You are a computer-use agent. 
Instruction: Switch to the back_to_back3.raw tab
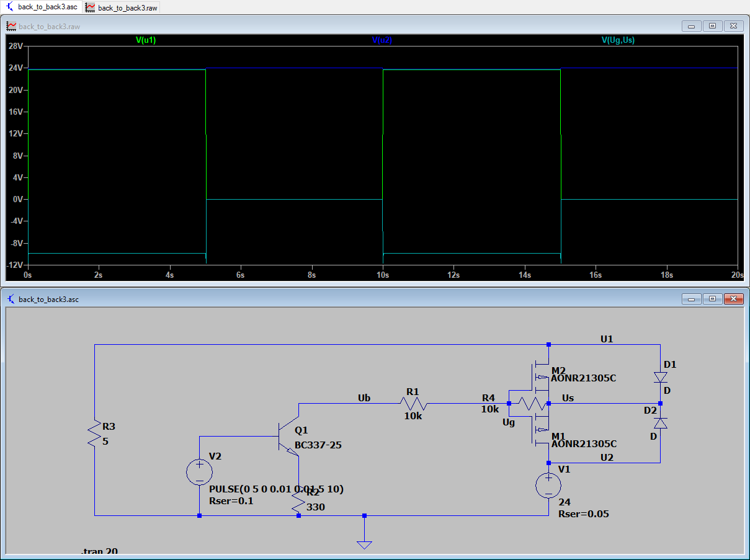tap(120, 7)
